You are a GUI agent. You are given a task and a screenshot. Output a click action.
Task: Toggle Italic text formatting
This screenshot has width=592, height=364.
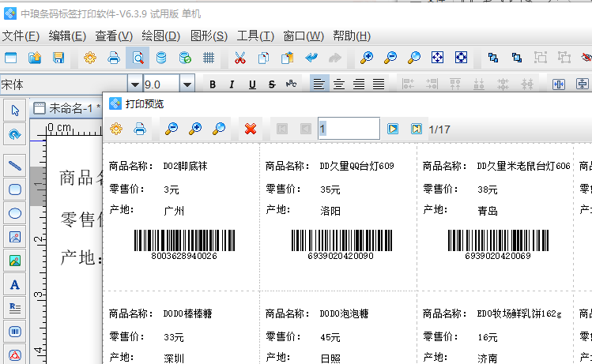pyautogui.click(x=232, y=84)
